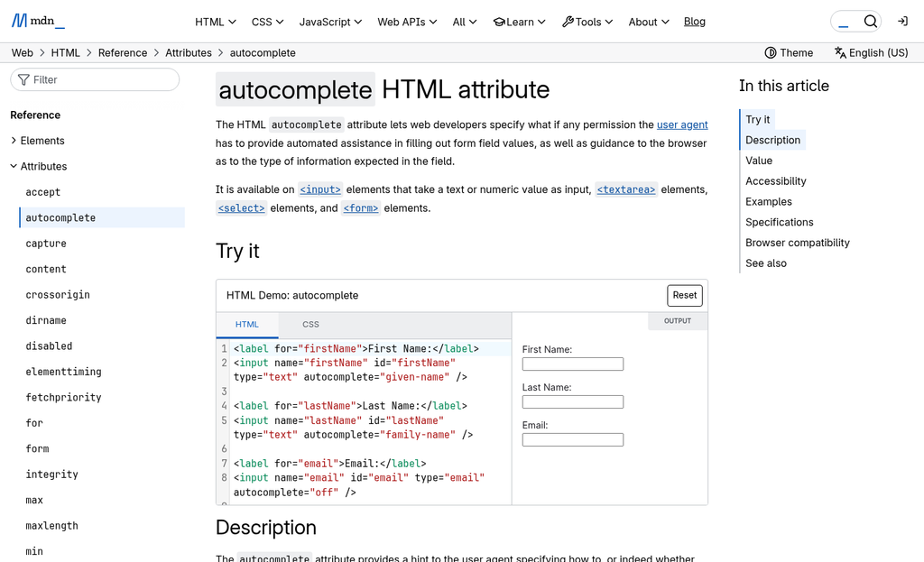Expand the CSS menu
The height and width of the screenshot is (562, 924).
[x=267, y=22]
